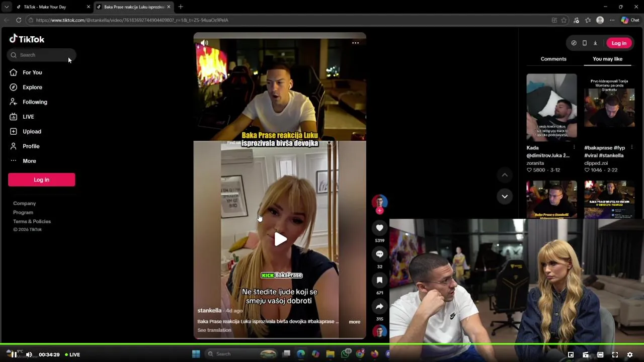Select the You may like tab
This screenshot has height=362, width=644.
607,59
